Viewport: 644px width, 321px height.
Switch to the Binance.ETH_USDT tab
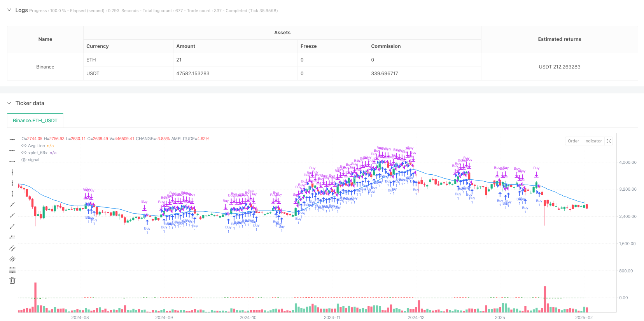click(35, 121)
